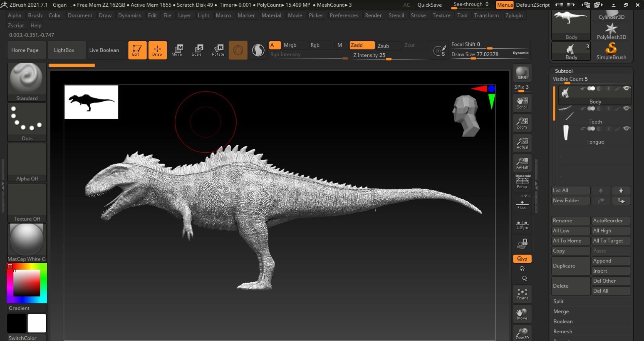Click the move-into-folder arrow icon
Image resolution: width=644 pixels, height=341 pixels.
tap(621, 201)
